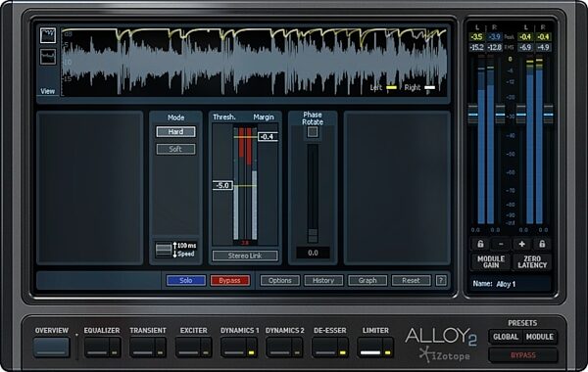Click the Threshold slider handle at -5.0
Screen dimensions: 588x372
click(222, 185)
